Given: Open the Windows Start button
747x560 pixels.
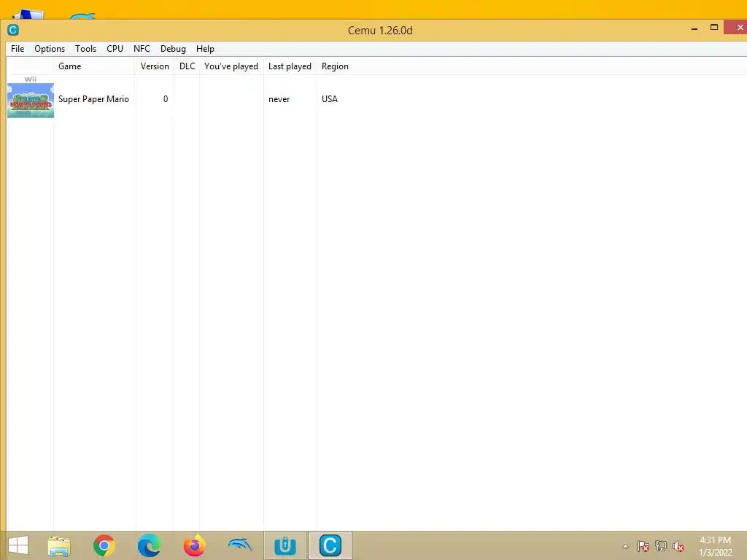Looking at the screenshot, I should [18, 545].
